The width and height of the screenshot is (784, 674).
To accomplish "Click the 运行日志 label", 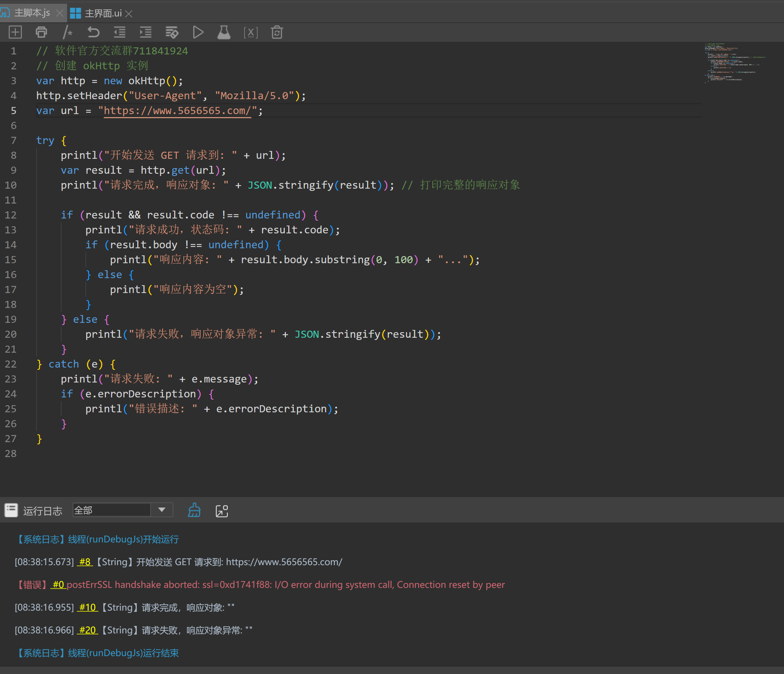I will 43,510.
